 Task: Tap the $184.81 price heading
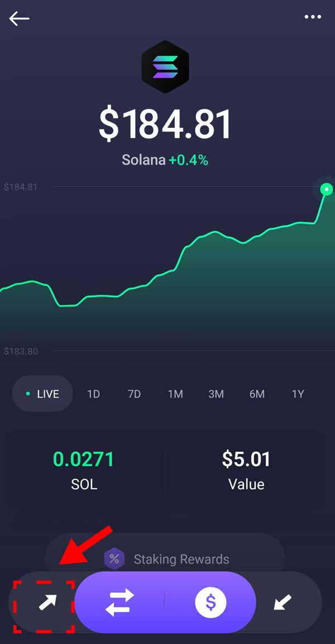pos(165,124)
